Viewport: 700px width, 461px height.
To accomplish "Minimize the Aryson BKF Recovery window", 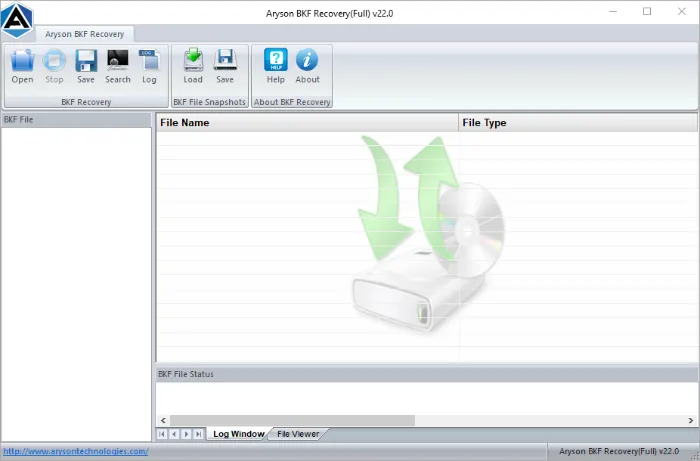I will pyautogui.click(x=613, y=12).
